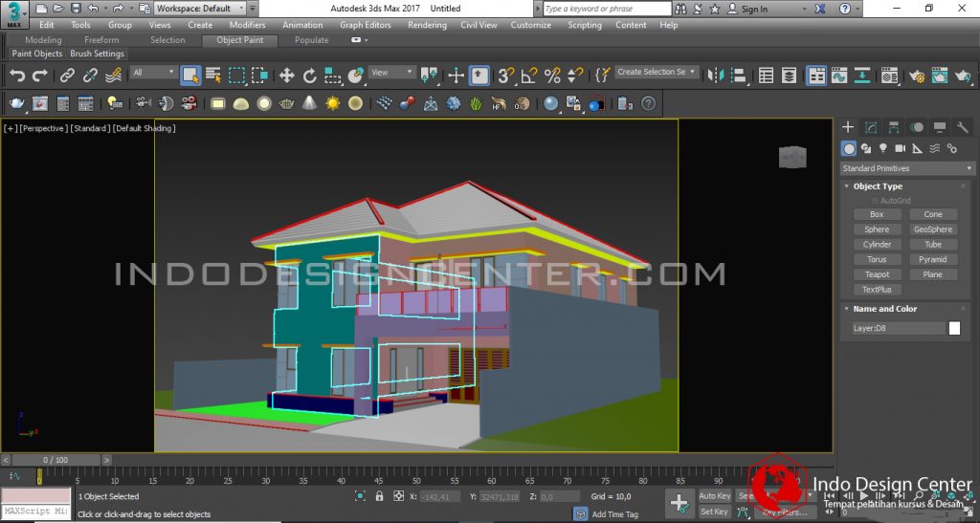The height and width of the screenshot is (523, 980).
Task: Create a Teapot primitive
Action: coord(877,274)
